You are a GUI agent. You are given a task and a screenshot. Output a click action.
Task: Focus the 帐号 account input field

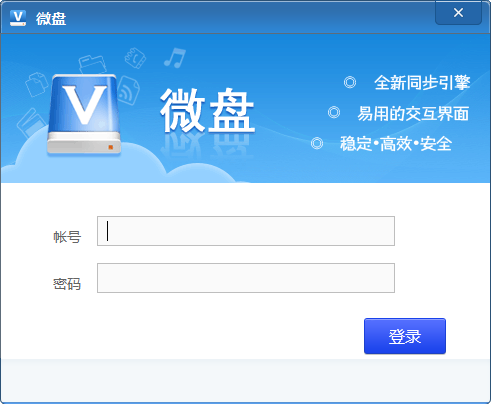[x=246, y=231]
